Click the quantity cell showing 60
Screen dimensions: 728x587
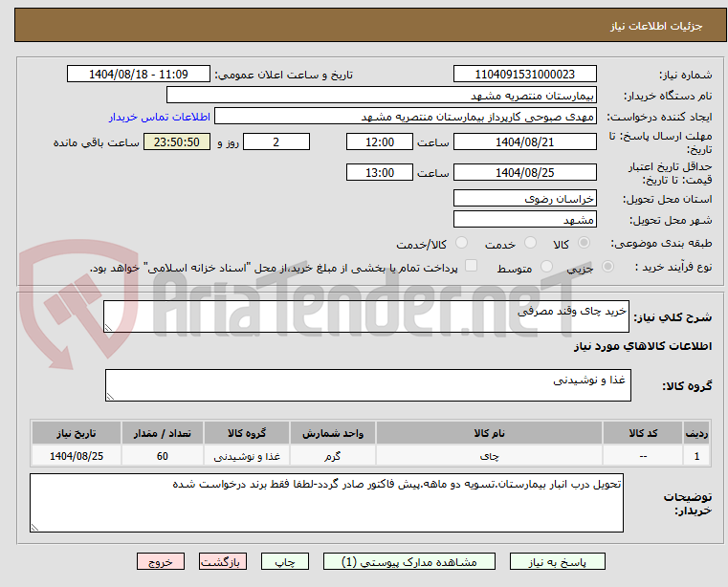pos(162,456)
